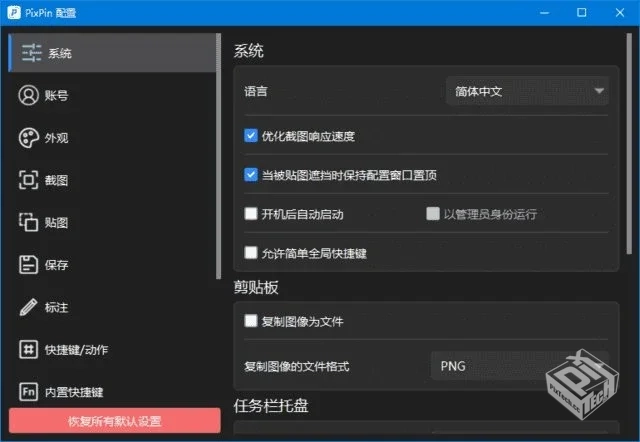
Task: Close the PixPin 配置 window
Action: pos(620,13)
